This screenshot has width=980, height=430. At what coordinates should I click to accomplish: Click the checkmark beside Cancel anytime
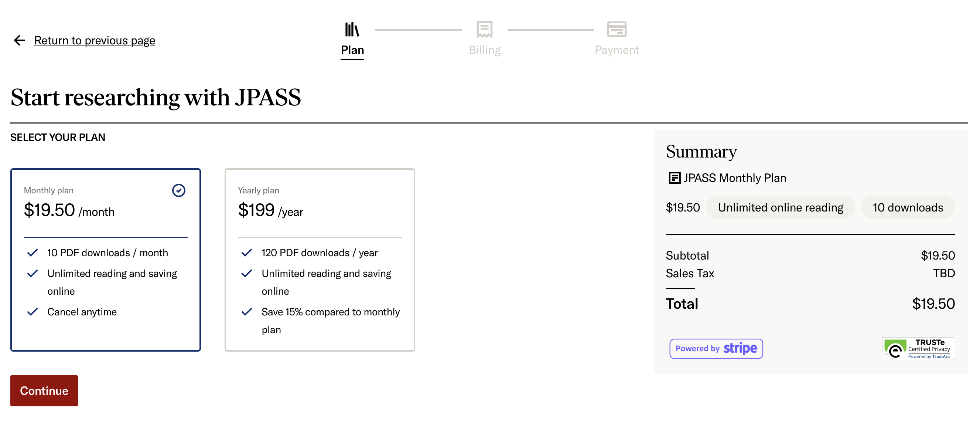point(33,312)
